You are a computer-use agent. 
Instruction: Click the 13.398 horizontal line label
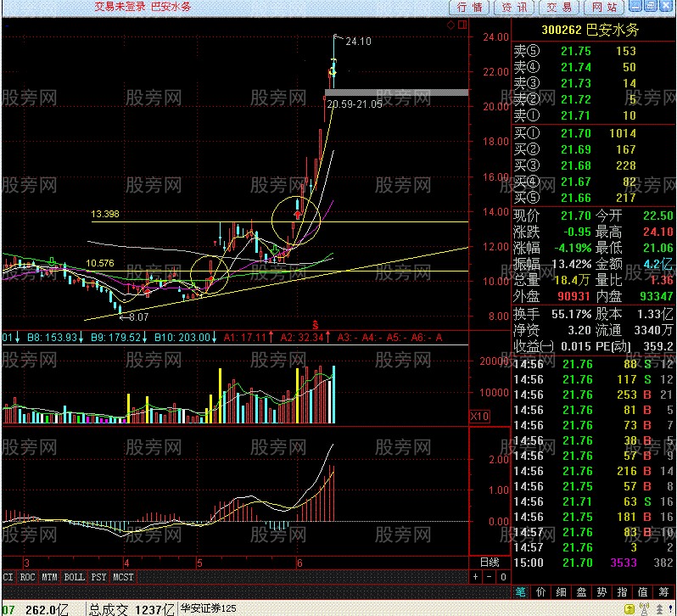105,214
